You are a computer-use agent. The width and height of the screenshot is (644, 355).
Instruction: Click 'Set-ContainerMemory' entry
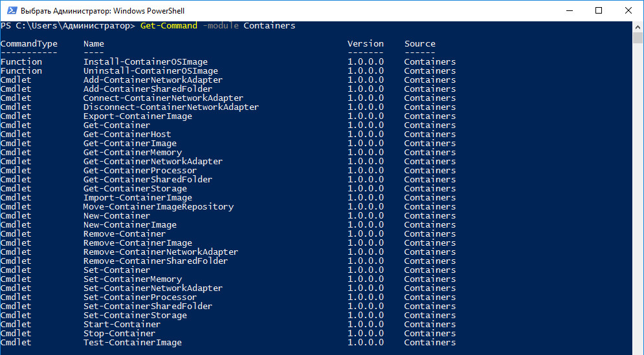pyautogui.click(x=132, y=279)
